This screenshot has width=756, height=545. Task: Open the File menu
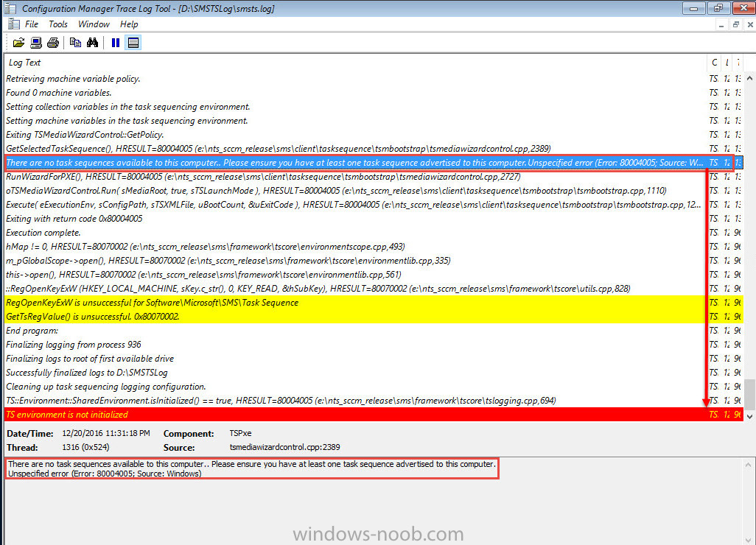(x=32, y=24)
